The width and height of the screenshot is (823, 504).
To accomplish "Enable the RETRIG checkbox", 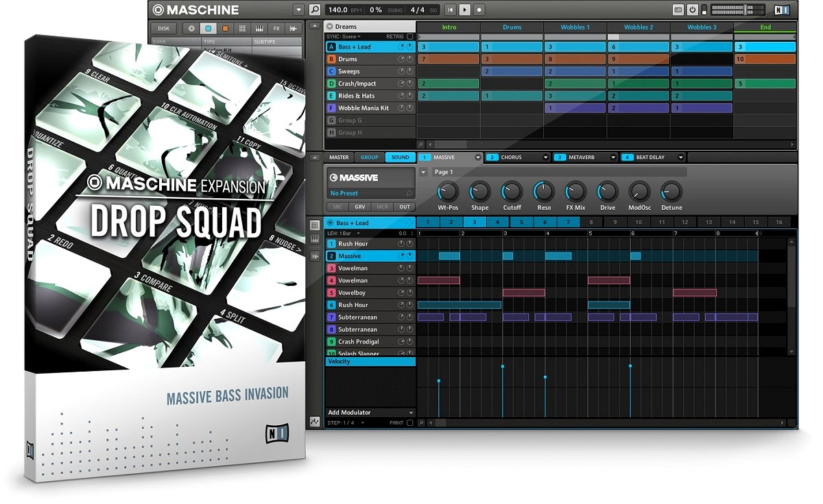I will point(410,36).
